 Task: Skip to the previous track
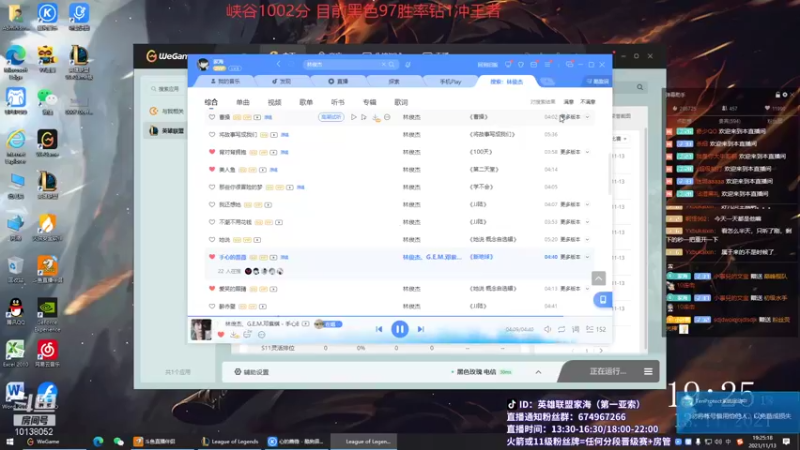pyautogui.click(x=379, y=329)
